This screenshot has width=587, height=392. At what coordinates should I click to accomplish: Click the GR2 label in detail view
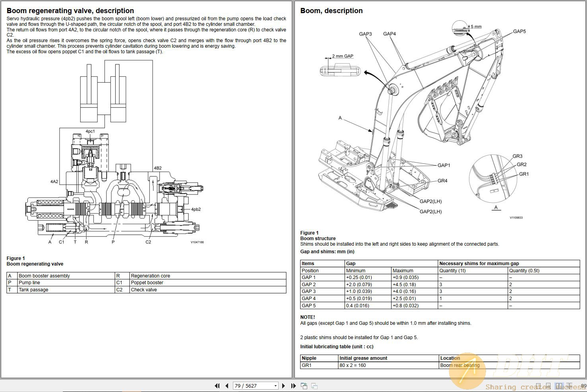coord(521,165)
